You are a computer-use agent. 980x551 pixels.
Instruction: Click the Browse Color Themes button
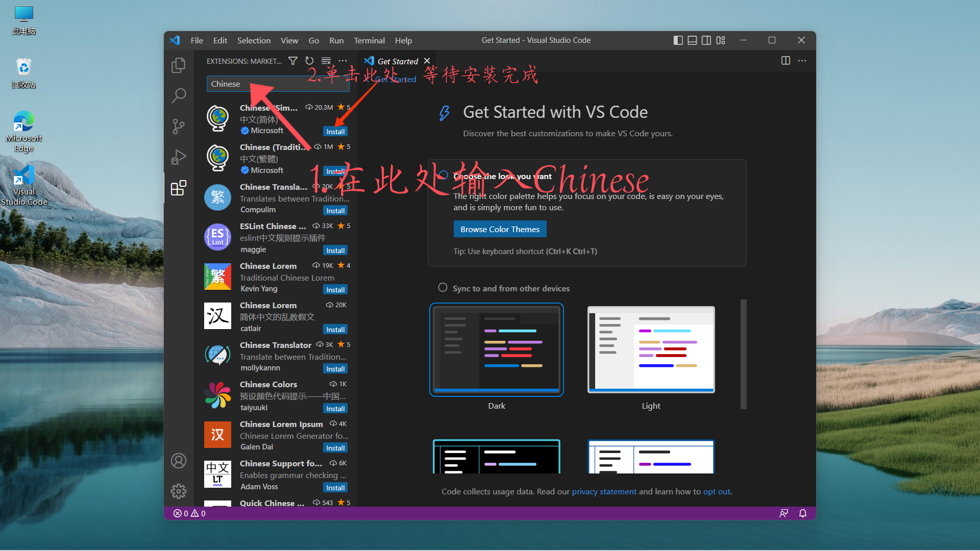pyautogui.click(x=500, y=229)
